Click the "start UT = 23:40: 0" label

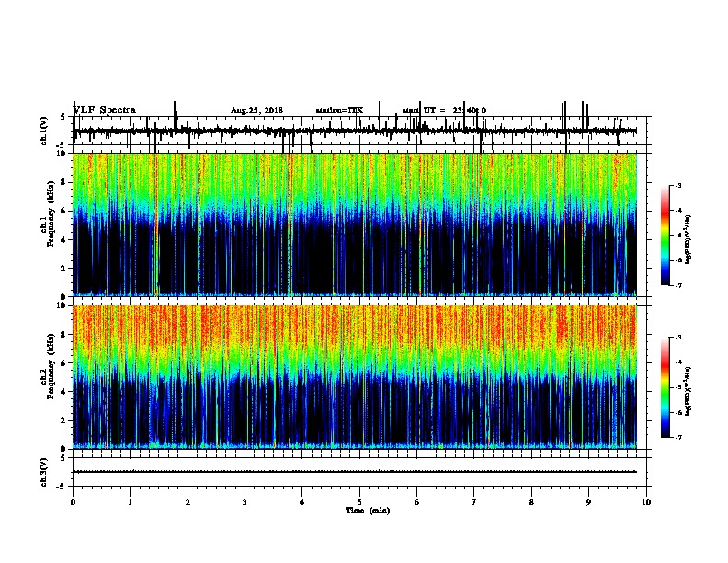(444, 110)
